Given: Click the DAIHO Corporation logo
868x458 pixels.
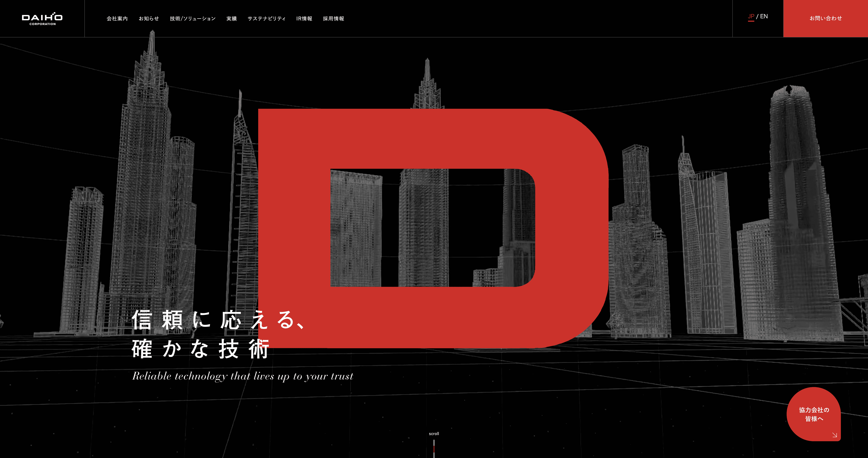Looking at the screenshot, I should tap(42, 19).
